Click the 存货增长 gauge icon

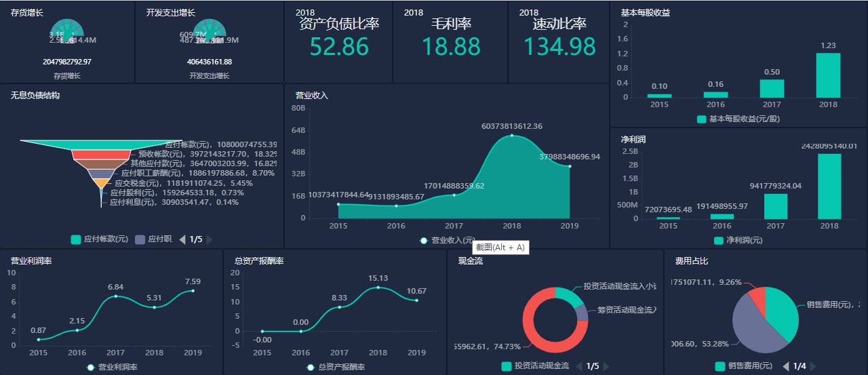click(x=67, y=29)
